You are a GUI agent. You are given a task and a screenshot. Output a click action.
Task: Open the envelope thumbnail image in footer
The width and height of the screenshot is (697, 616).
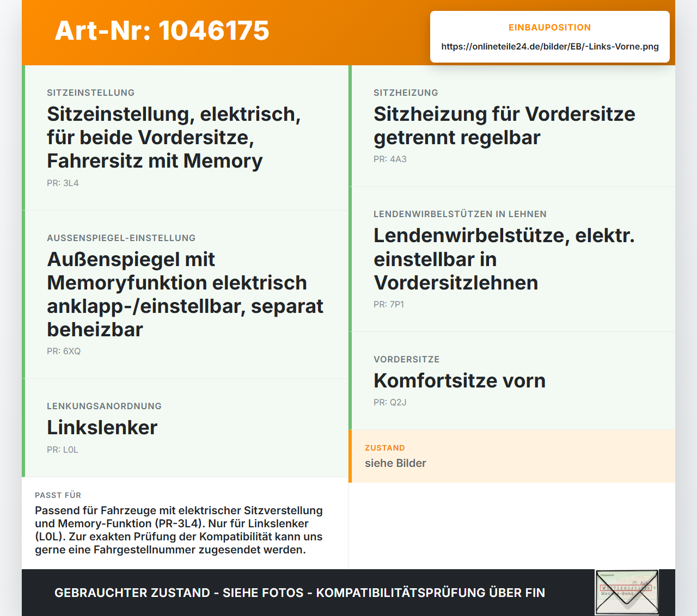(x=627, y=593)
